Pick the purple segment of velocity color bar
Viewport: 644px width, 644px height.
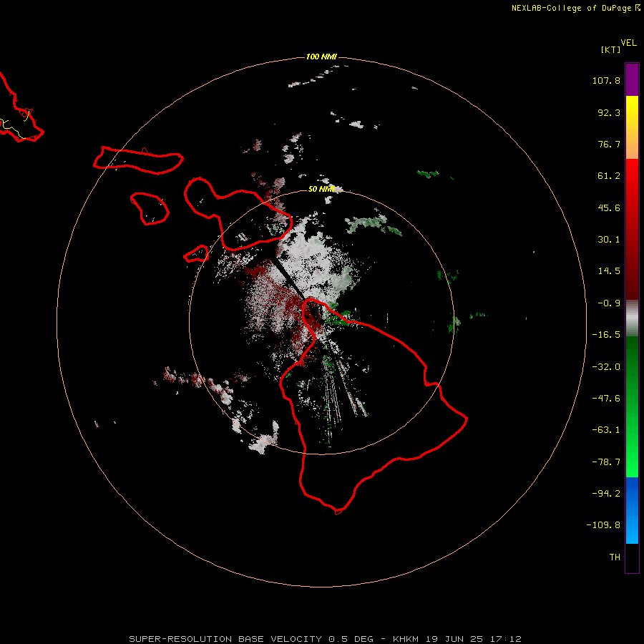pos(632,79)
